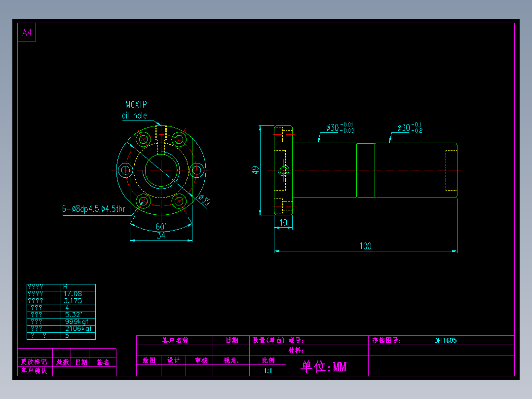Select the 2106kgf load value
532x399 pixels.
(x=78, y=329)
